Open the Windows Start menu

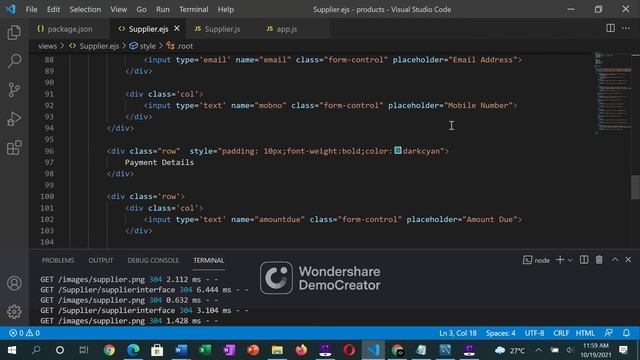tap(12, 350)
